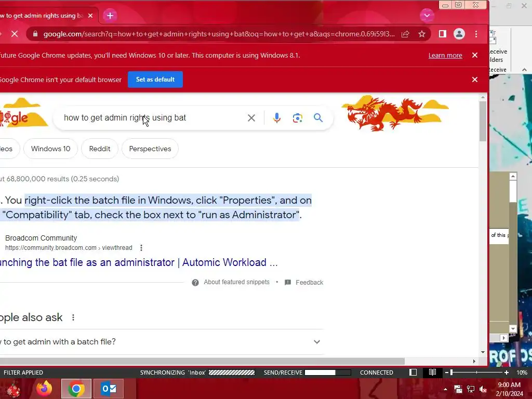The width and height of the screenshot is (532, 399).
Task: Click the magnifier search button
Action: coord(318,118)
